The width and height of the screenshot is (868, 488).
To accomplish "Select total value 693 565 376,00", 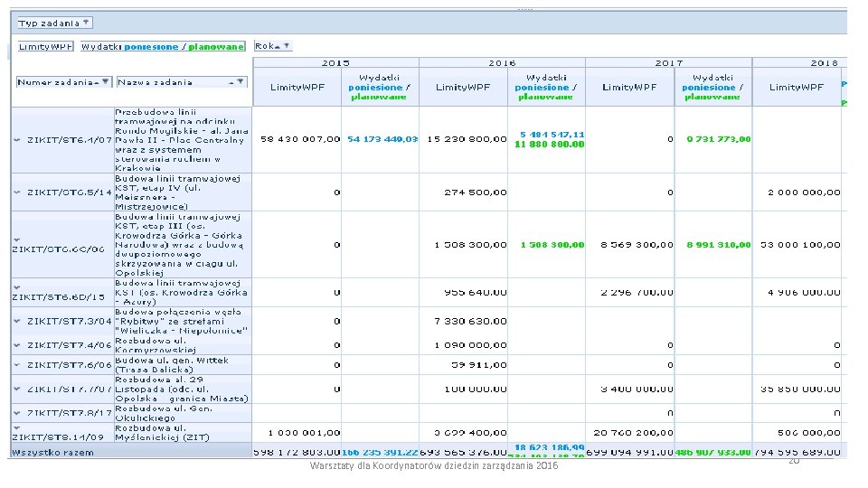I will (x=463, y=453).
